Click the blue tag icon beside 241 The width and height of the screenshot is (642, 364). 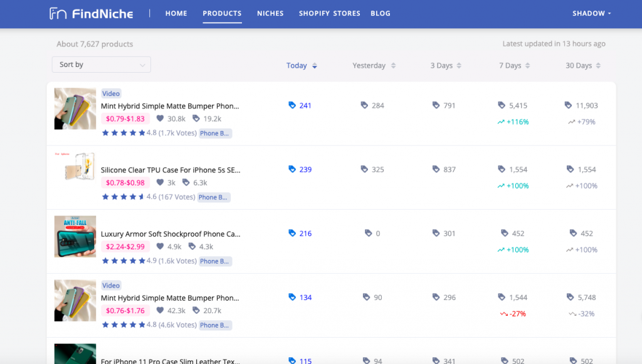(292, 105)
